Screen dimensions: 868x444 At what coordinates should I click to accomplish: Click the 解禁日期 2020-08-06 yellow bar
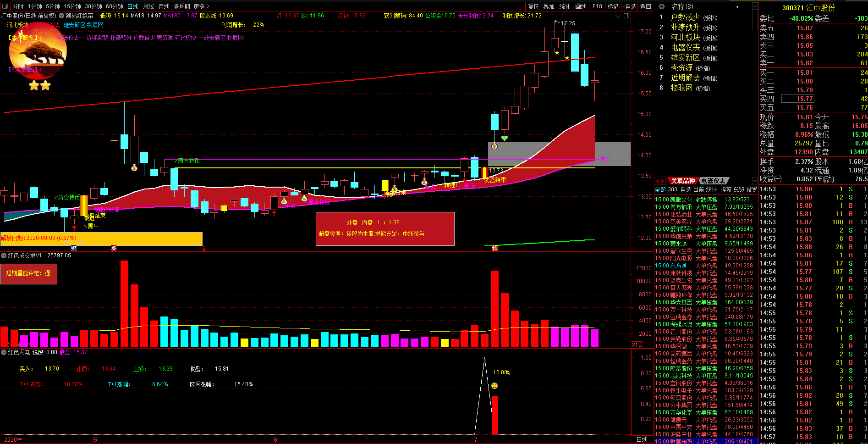(x=101, y=239)
